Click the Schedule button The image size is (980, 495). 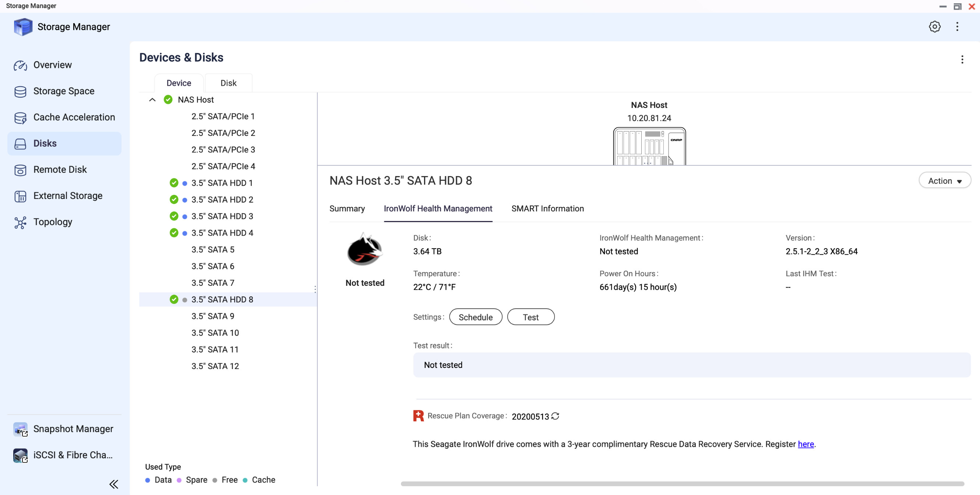click(476, 317)
